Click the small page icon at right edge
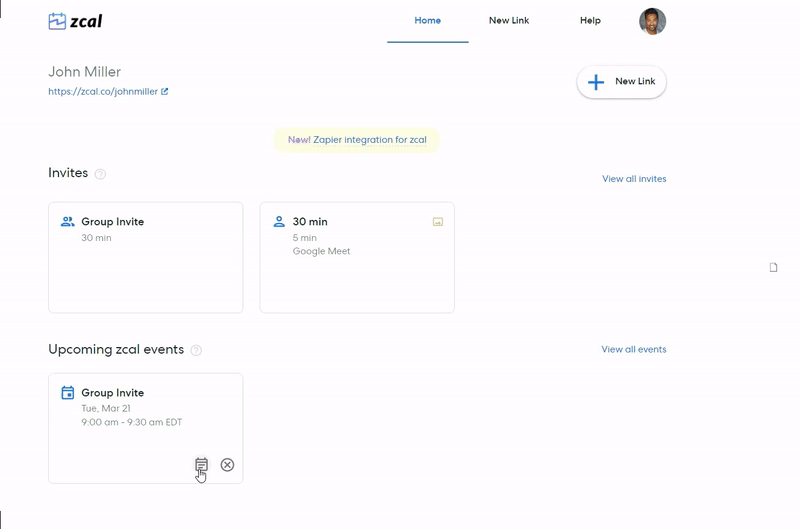This screenshot has height=529, width=800. (773, 267)
